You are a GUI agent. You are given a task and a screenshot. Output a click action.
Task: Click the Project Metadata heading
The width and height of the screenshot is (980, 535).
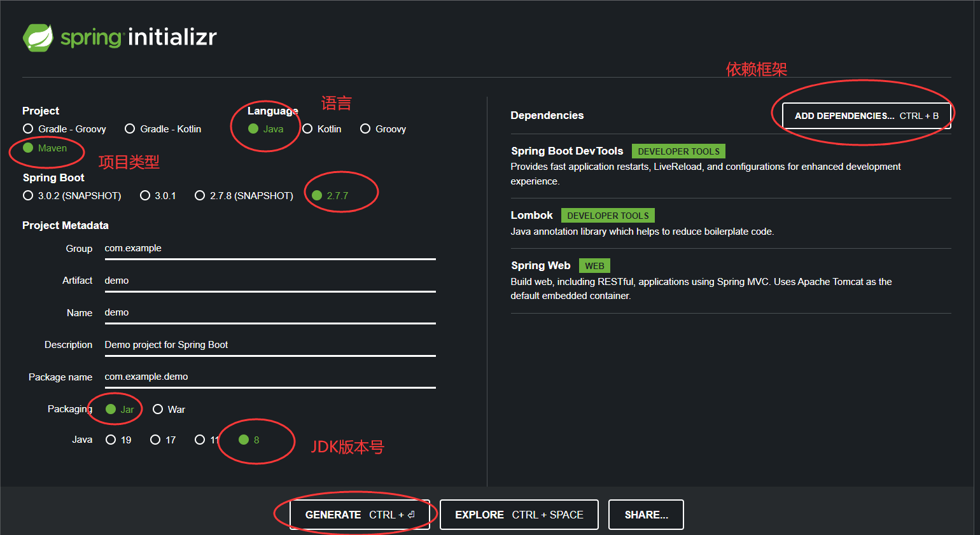pyautogui.click(x=66, y=226)
